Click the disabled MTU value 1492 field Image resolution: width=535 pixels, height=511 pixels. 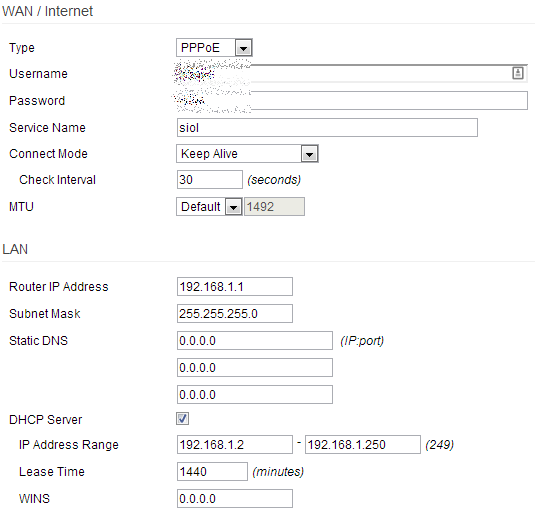click(x=274, y=206)
